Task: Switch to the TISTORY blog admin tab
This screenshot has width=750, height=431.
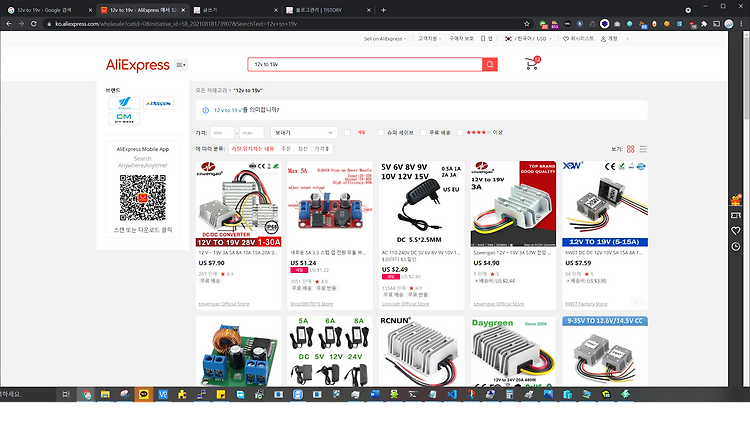Action: click(x=328, y=10)
